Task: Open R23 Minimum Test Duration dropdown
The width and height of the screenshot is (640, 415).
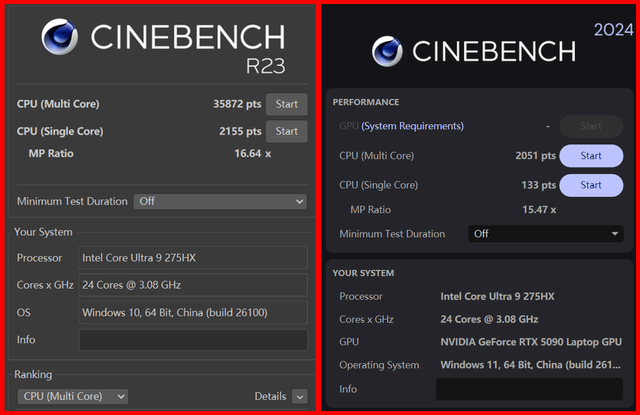Action: point(219,201)
